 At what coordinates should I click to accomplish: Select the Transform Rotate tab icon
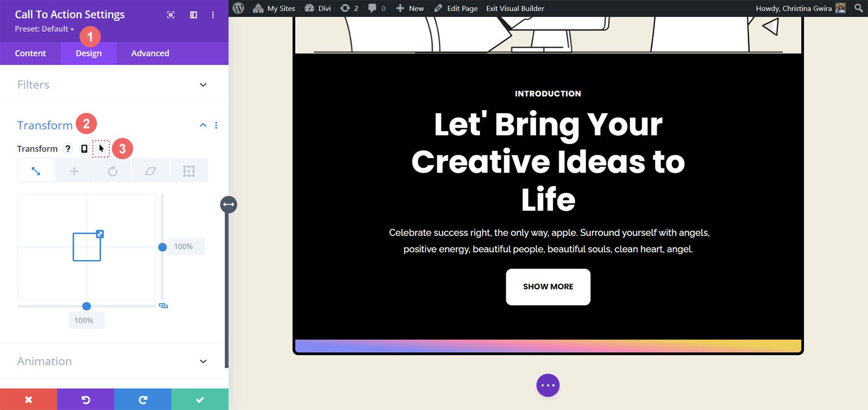click(112, 171)
